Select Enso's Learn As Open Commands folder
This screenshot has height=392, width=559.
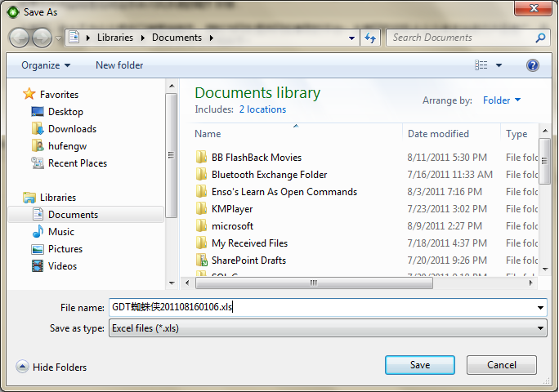click(x=284, y=192)
